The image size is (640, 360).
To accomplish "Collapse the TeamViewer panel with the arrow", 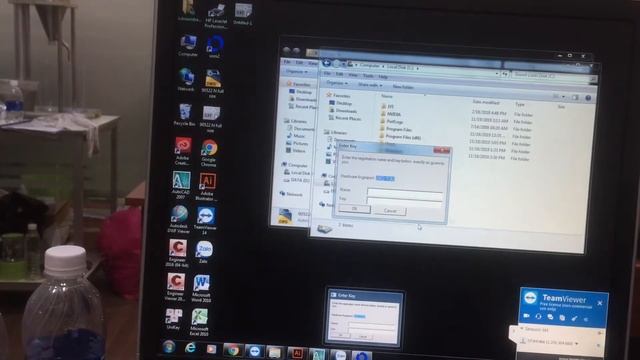I will coord(513,331).
